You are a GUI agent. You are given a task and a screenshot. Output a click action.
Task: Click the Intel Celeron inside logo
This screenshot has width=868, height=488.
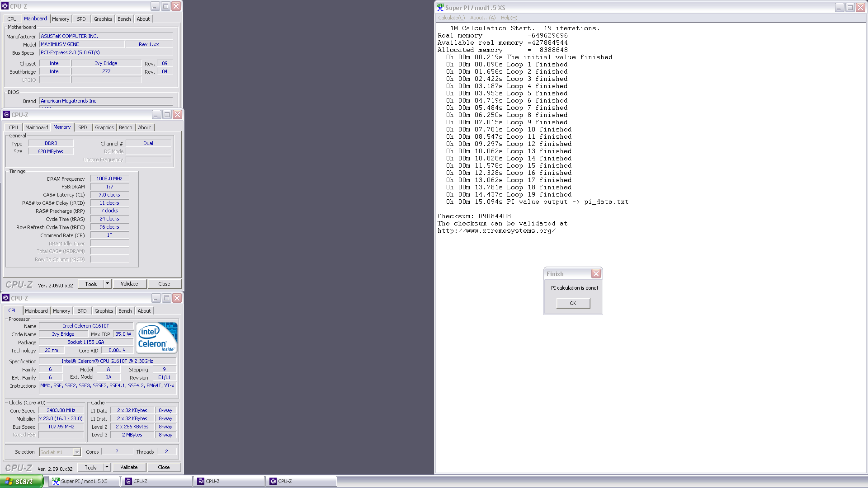156,338
